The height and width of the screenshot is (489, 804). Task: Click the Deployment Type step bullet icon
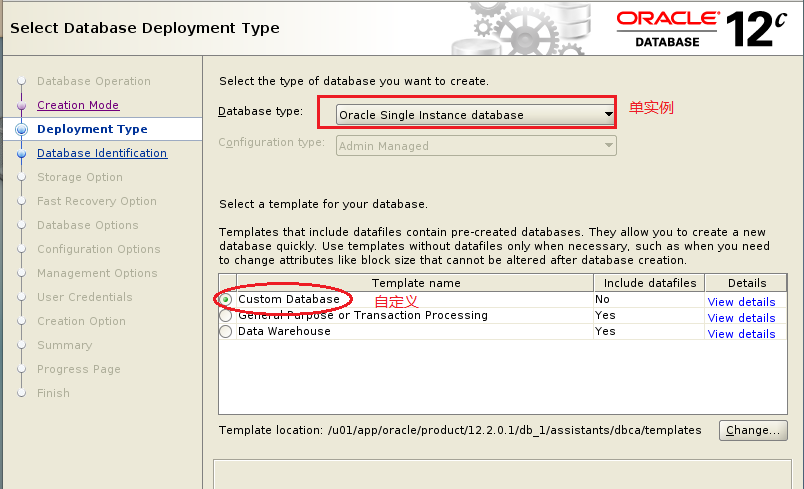22,129
